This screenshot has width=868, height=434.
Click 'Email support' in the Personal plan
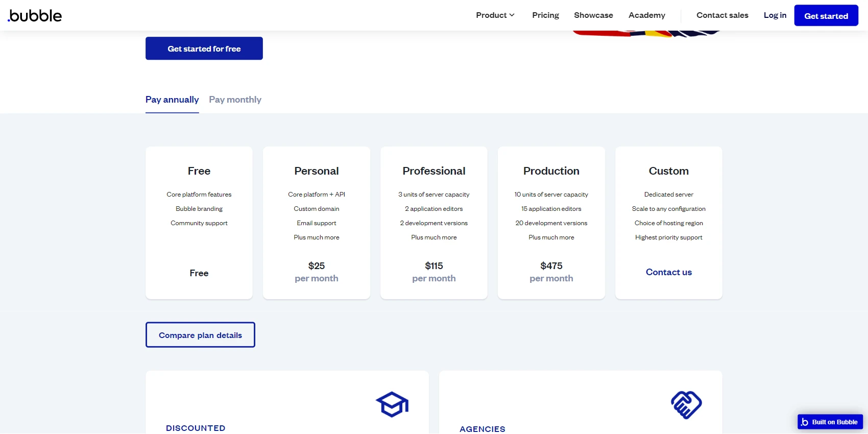[317, 223]
